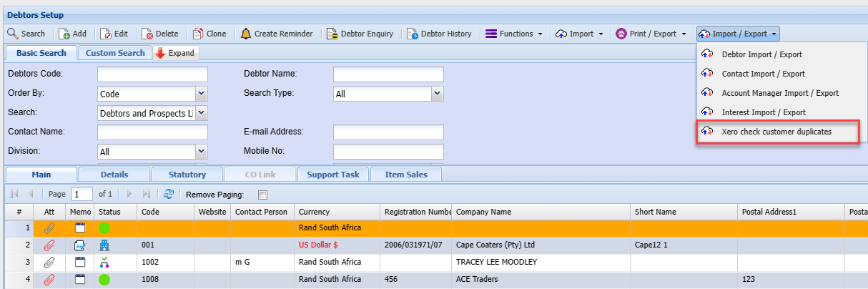Click the Search toolbar button

point(26,34)
